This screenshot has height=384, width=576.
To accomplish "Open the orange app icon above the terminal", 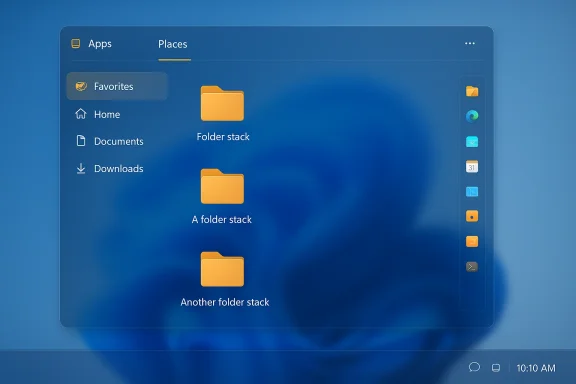I will click(472, 241).
